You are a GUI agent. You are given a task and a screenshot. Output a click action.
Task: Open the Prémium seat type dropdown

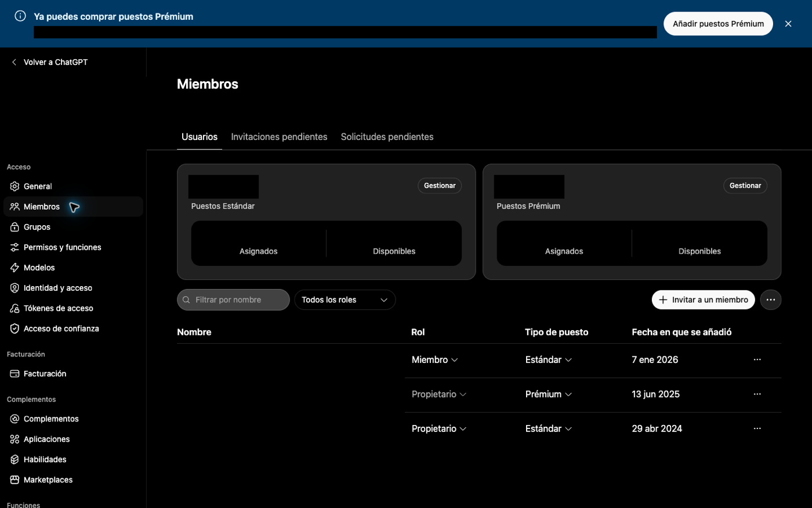549,394
